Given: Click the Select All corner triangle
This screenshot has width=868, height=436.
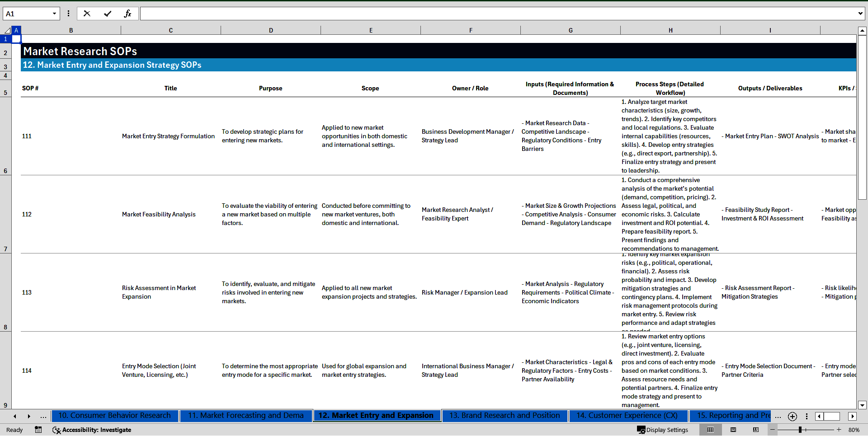Looking at the screenshot, I should click(7, 30).
